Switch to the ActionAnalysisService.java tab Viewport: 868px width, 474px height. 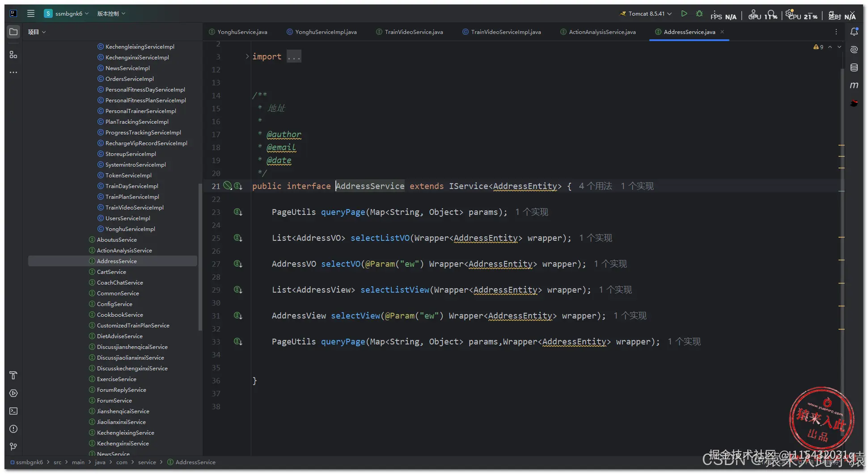click(598, 32)
